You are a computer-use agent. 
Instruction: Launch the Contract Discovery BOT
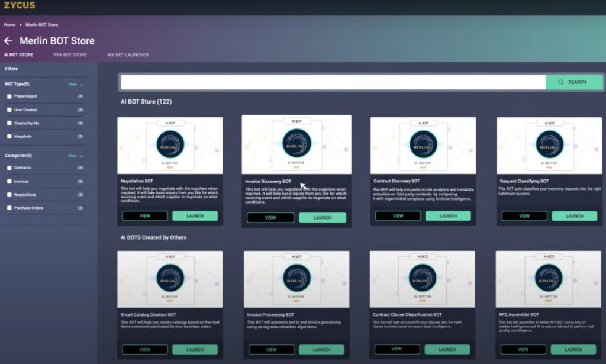tap(448, 216)
